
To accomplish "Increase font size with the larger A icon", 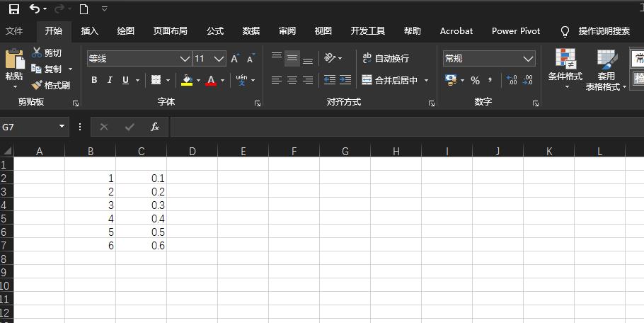I will pyautogui.click(x=235, y=58).
